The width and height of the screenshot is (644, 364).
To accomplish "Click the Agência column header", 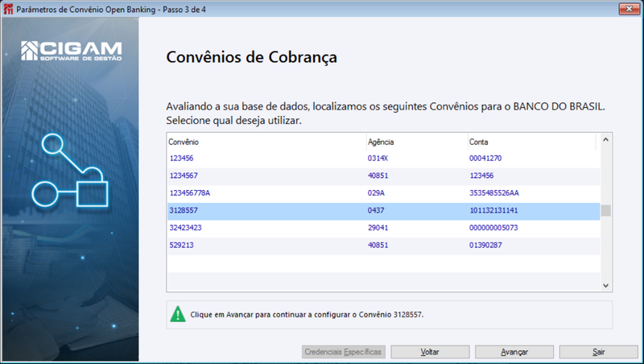I will point(417,143).
